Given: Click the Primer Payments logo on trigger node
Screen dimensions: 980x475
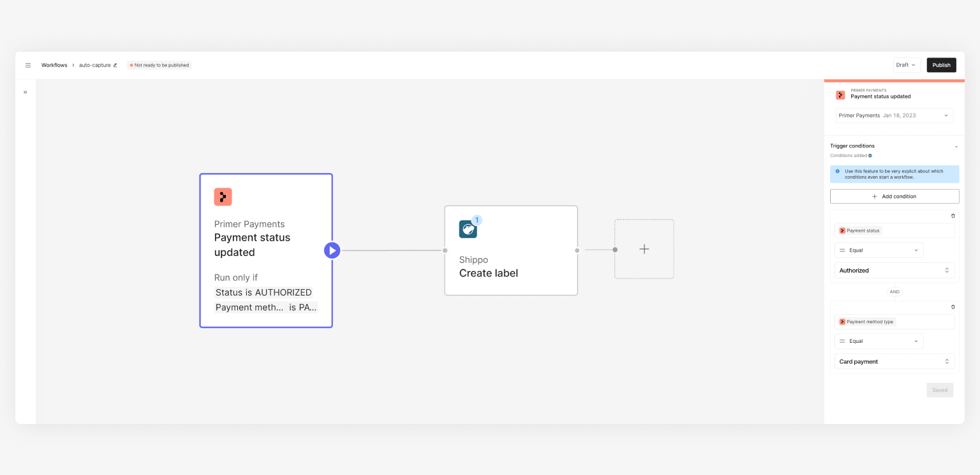Looking at the screenshot, I should (223, 197).
